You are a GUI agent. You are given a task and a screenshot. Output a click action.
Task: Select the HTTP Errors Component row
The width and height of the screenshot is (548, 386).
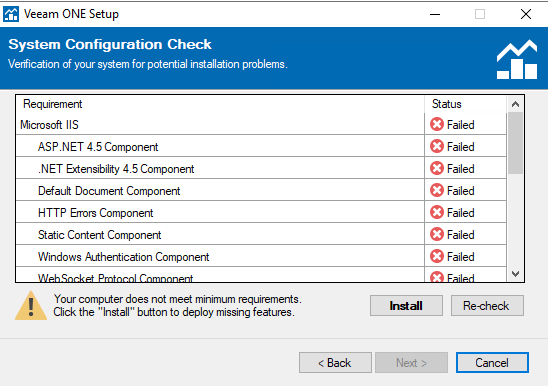point(261,213)
